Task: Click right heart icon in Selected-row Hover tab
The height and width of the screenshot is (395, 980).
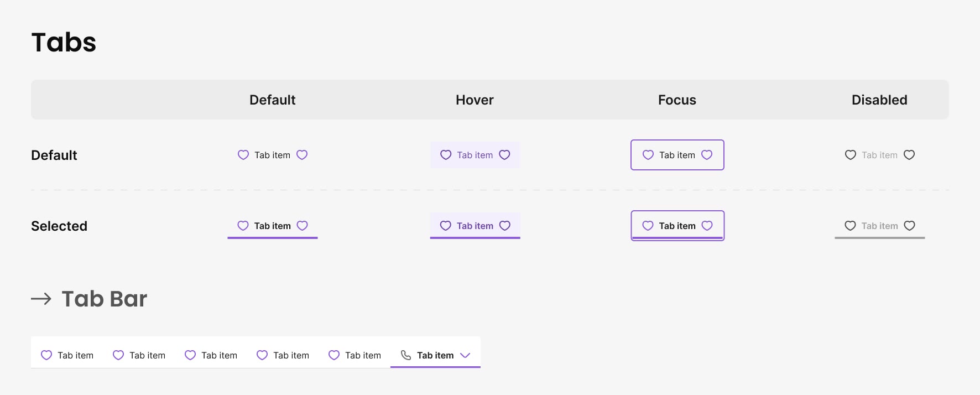Action: 505,226
